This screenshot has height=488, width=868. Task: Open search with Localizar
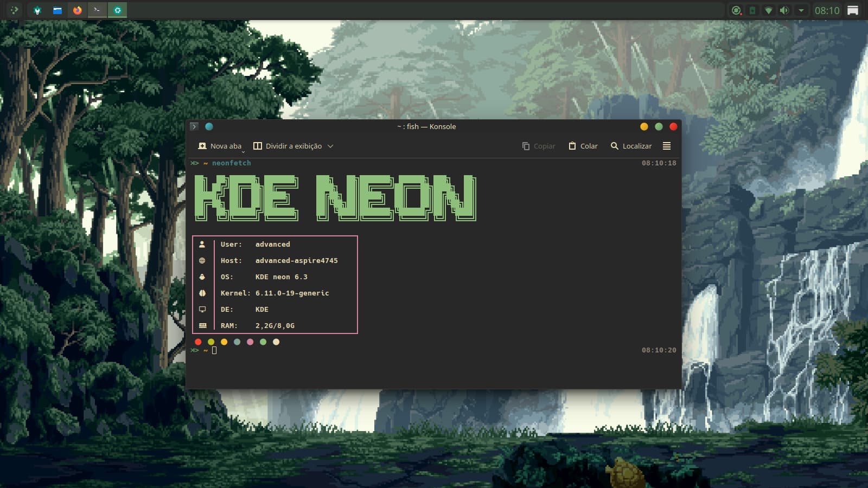[x=631, y=146]
